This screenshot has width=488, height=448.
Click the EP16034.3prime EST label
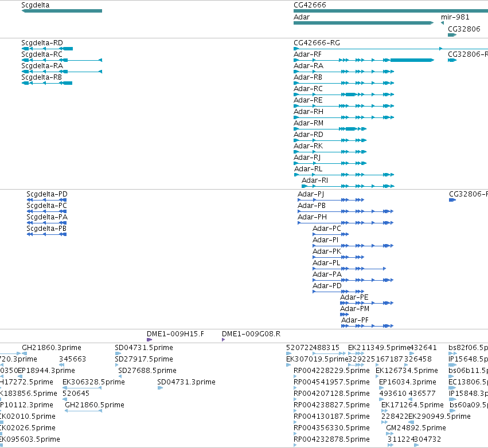pyautogui.click(x=407, y=383)
